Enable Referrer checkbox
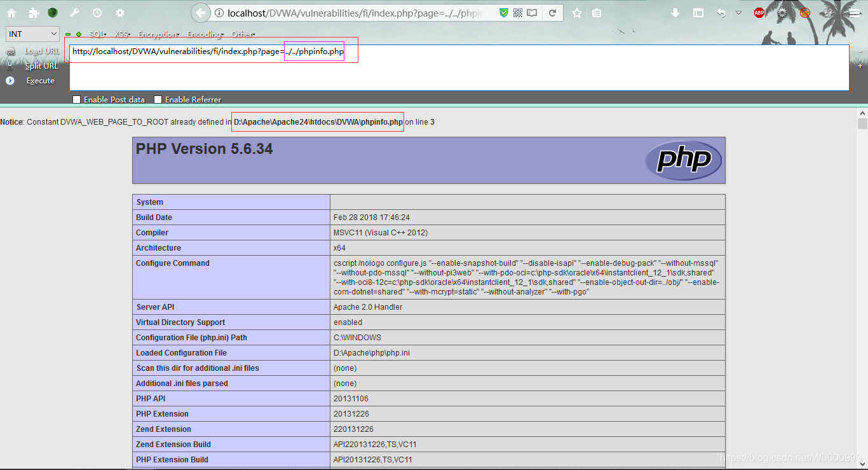The image size is (868, 470). point(158,99)
